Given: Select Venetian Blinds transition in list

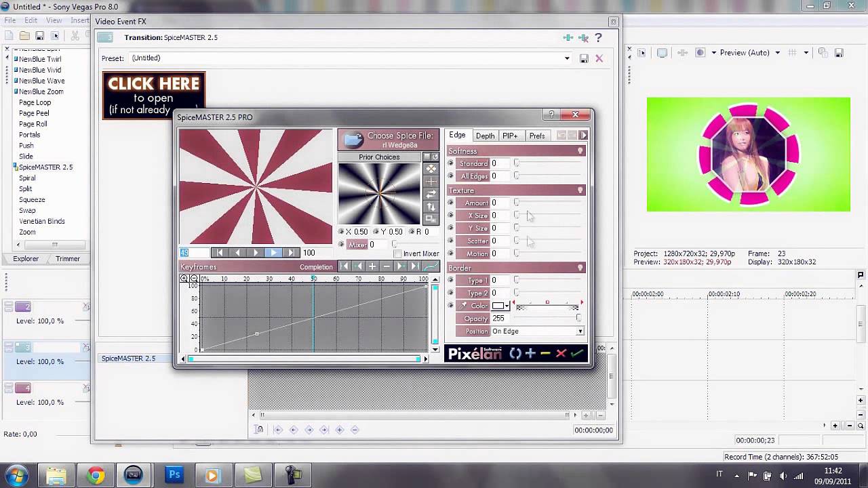Looking at the screenshot, I should [x=42, y=221].
